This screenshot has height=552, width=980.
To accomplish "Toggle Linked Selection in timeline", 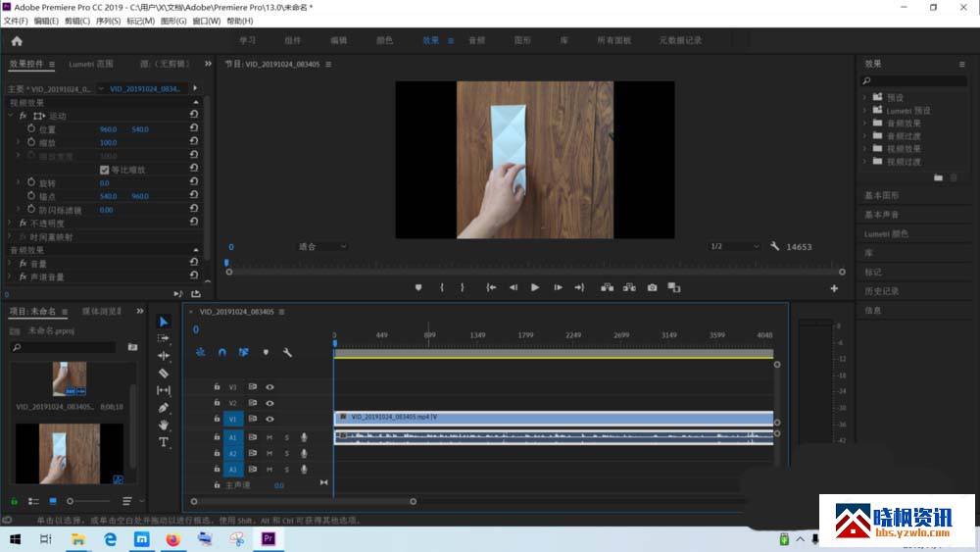I will pyautogui.click(x=244, y=353).
